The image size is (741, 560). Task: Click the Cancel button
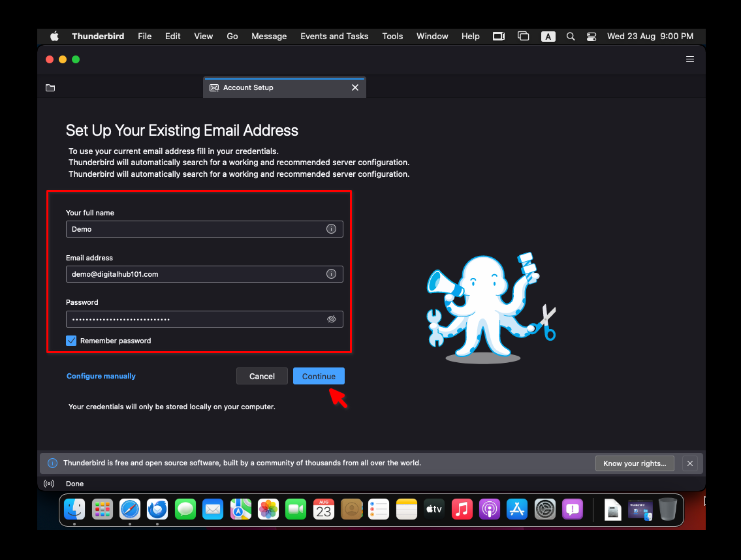pos(262,376)
